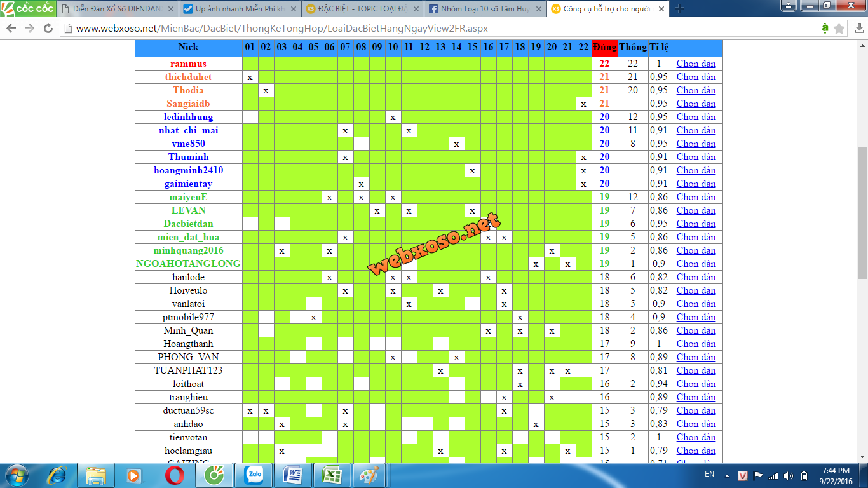Click the page vertical scrollbar thumb
Screen dimensions: 868x488
862,213
